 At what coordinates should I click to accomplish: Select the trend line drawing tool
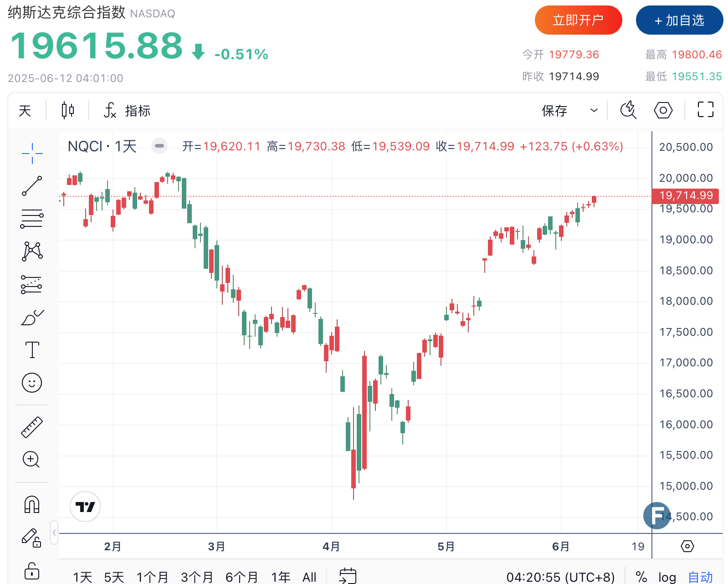[x=32, y=186]
